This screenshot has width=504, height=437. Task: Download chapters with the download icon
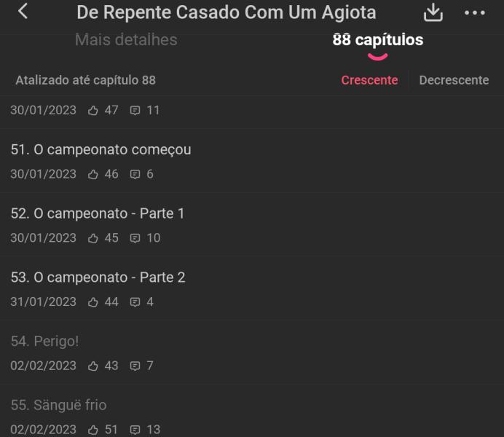point(433,12)
